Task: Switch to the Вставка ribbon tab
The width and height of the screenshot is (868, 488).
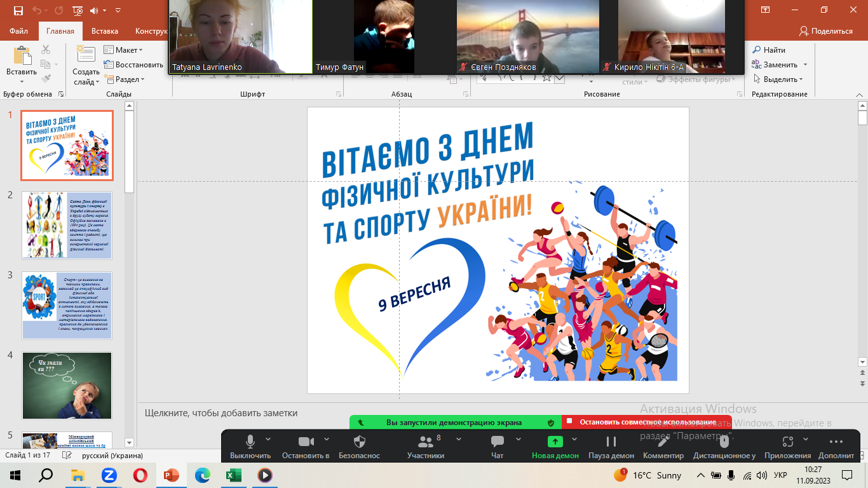Action: (105, 31)
